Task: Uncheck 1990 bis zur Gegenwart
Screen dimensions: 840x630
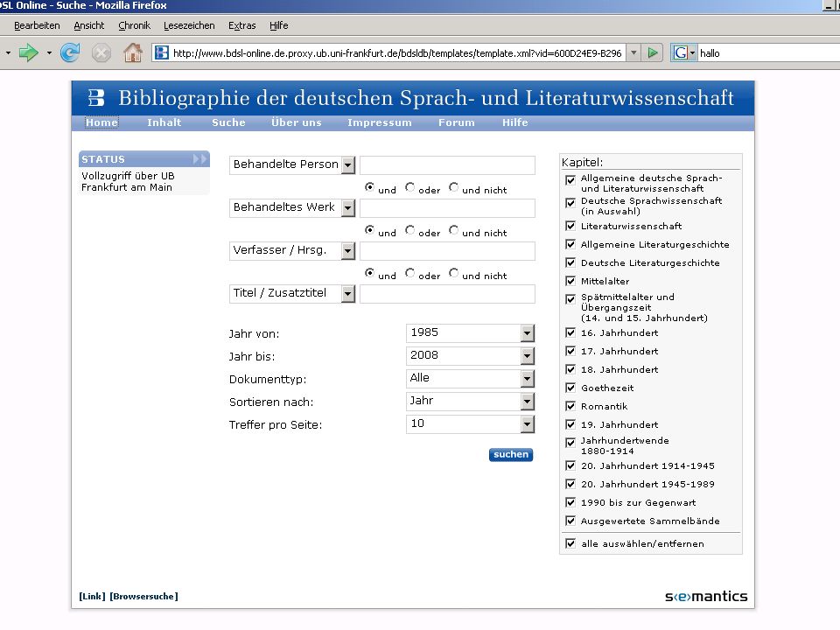Action: pos(570,502)
